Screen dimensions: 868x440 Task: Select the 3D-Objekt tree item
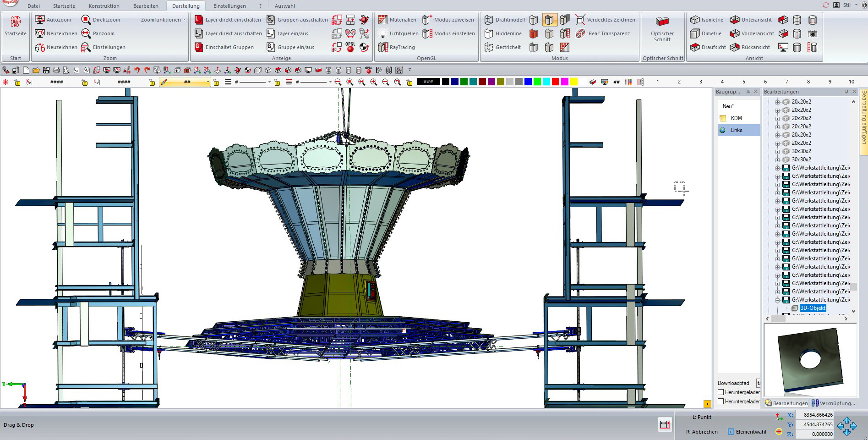pos(813,308)
